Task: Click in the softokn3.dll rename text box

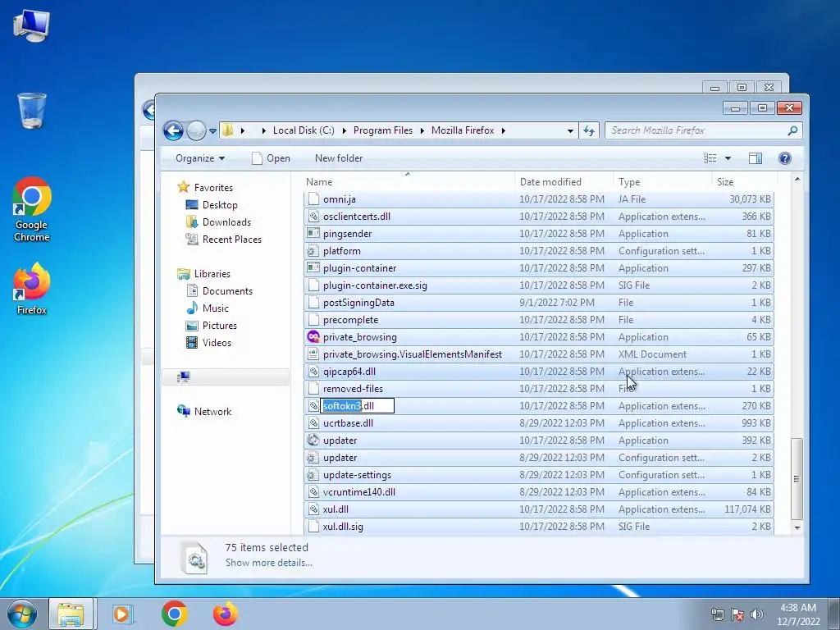Action: (x=358, y=405)
